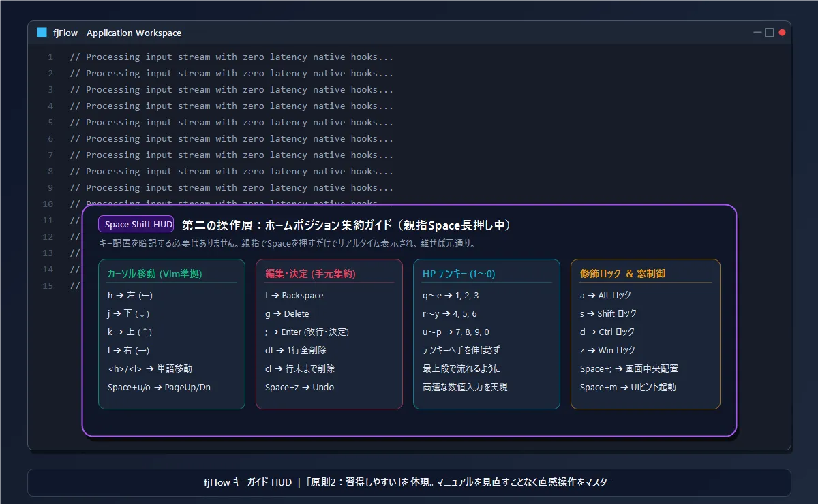Click code line 9 in the editor

tap(231, 188)
